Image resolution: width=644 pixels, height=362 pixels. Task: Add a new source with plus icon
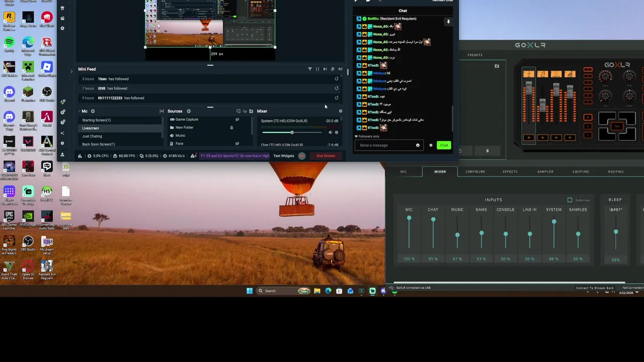coord(189,111)
